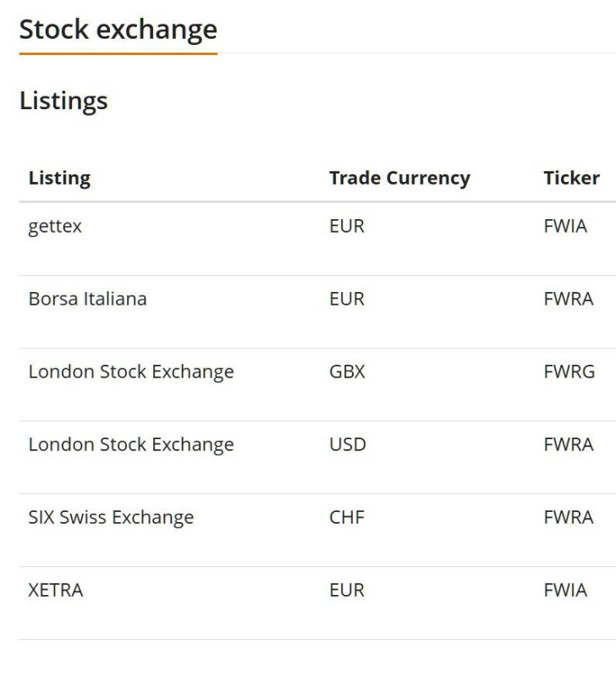The height and width of the screenshot is (677, 616).
Task: Click the FWRA ticker in SIX Swiss row
Action: (569, 517)
